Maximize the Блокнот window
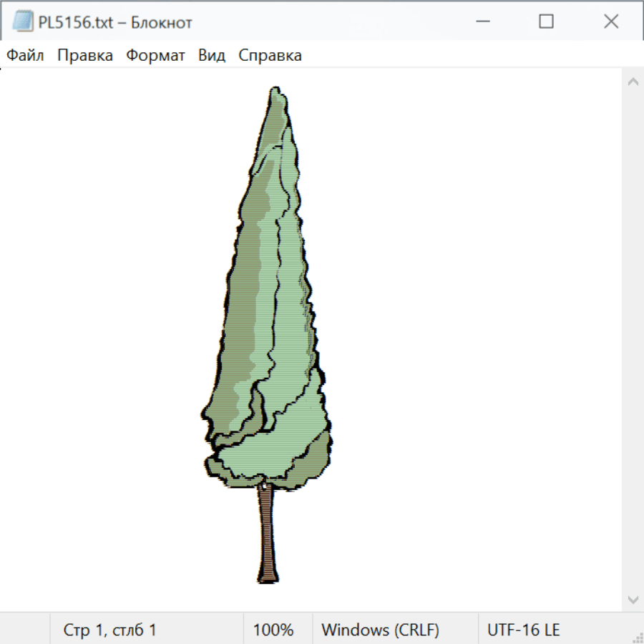 pos(546,22)
